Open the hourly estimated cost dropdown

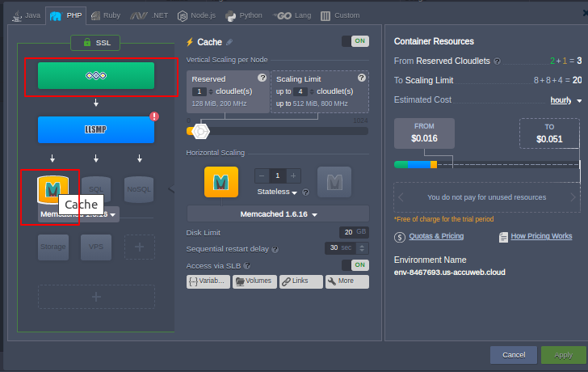tap(565, 100)
